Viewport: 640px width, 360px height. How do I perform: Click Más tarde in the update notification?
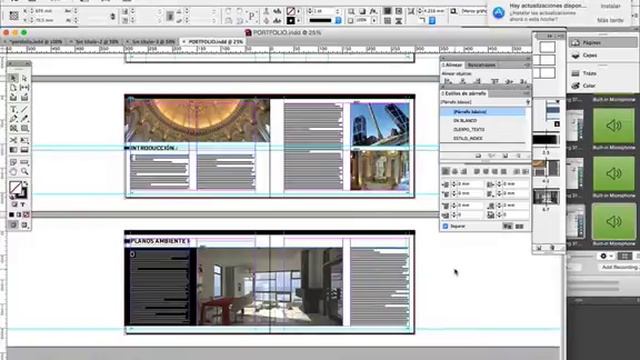point(610,20)
